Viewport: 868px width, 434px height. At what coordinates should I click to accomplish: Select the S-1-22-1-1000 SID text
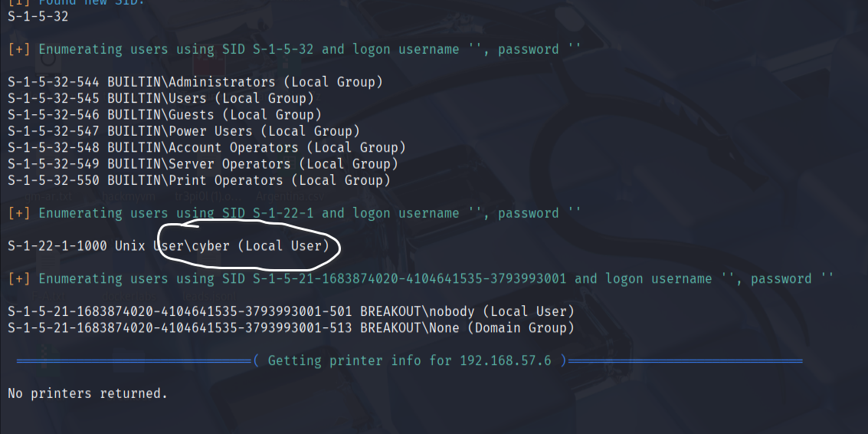pyautogui.click(x=57, y=246)
